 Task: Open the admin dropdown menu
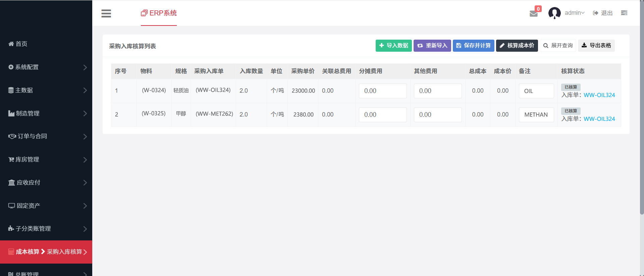point(575,13)
